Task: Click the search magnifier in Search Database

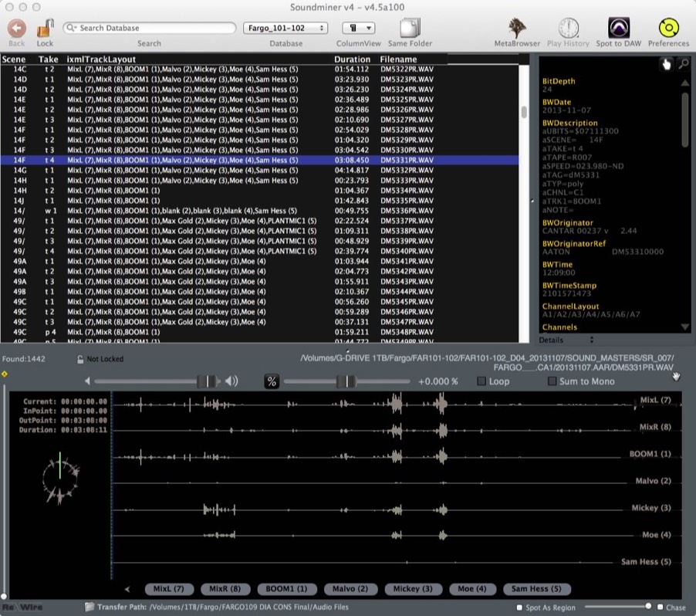Action: tap(70, 28)
